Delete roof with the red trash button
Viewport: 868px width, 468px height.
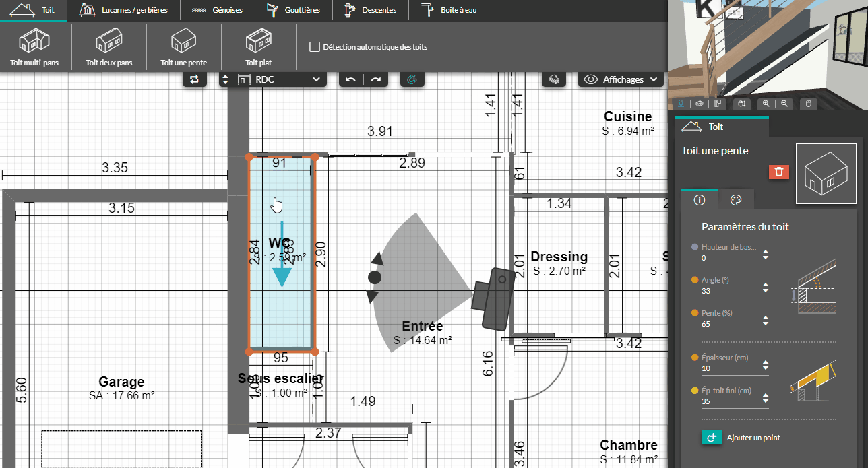point(778,172)
